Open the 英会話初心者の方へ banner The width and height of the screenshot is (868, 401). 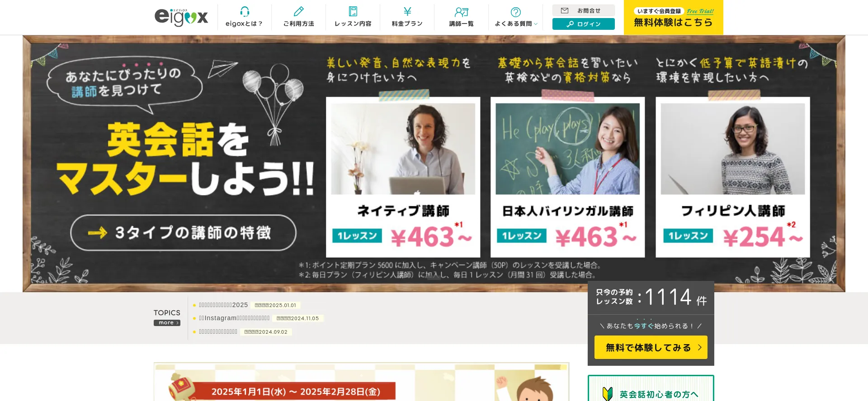[651, 388]
